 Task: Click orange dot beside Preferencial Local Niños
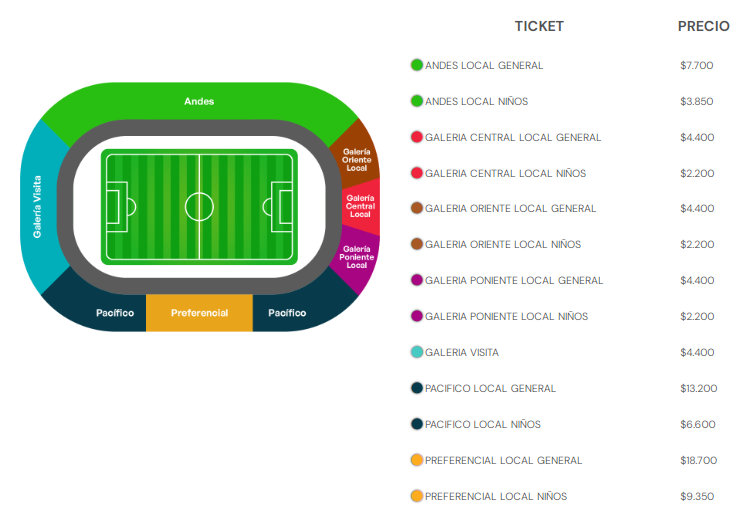coord(417,496)
